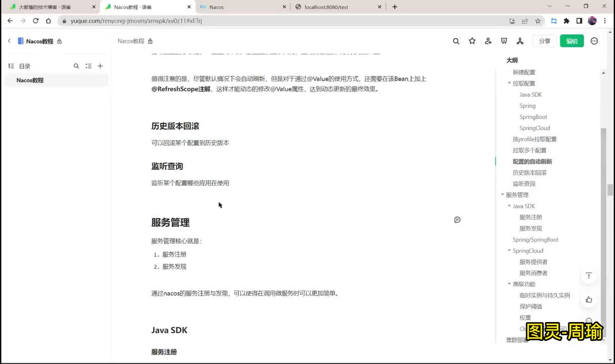The height and width of the screenshot is (364, 615).
Task: Click the browser forward arrow
Action: point(23,21)
